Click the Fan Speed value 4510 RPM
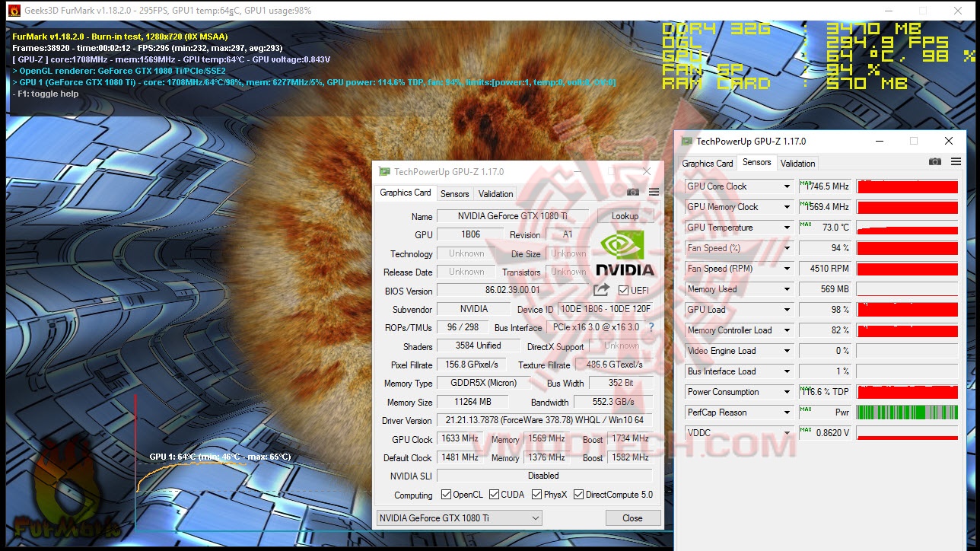The width and height of the screenshot is (980, 551). (826, 269)
